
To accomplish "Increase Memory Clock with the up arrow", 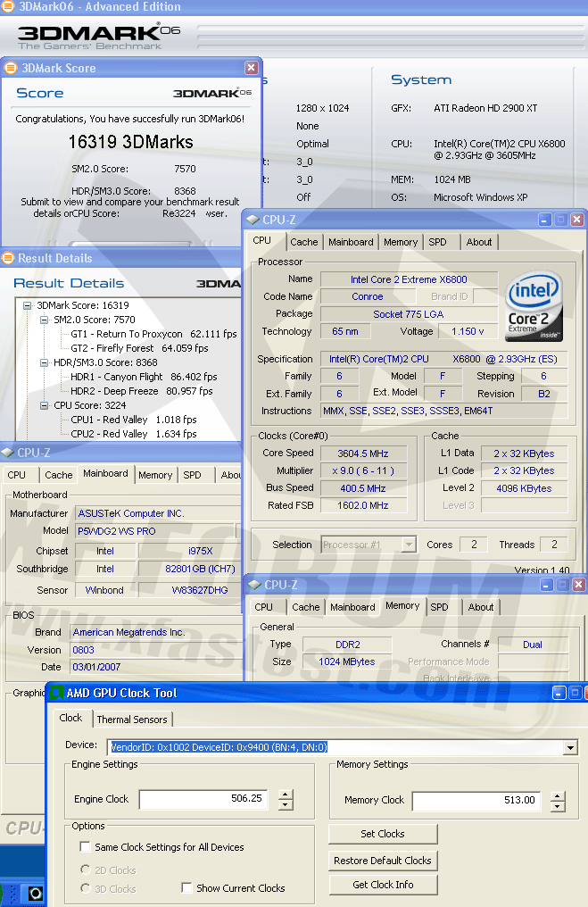I will [558, 796].
